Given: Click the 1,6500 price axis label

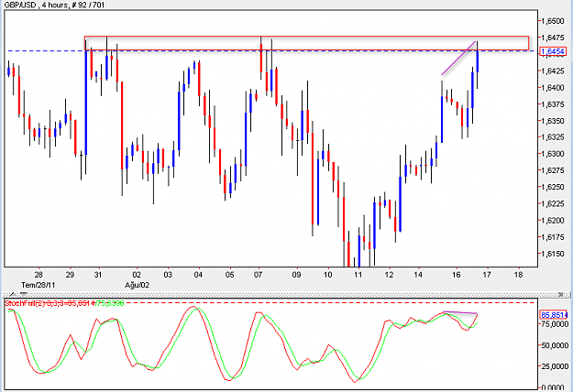Looking at the screenshot, I should [554, 21].
